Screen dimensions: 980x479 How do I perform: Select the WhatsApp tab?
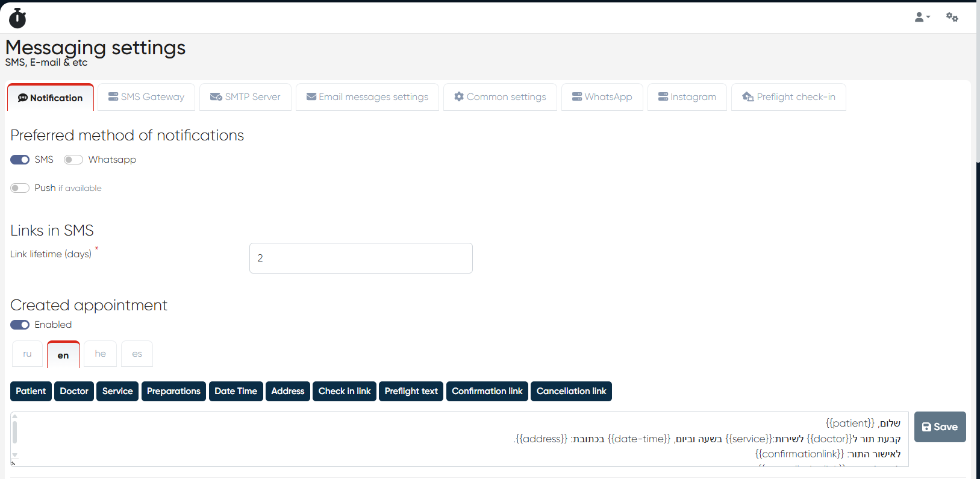[x=602, y=97]
